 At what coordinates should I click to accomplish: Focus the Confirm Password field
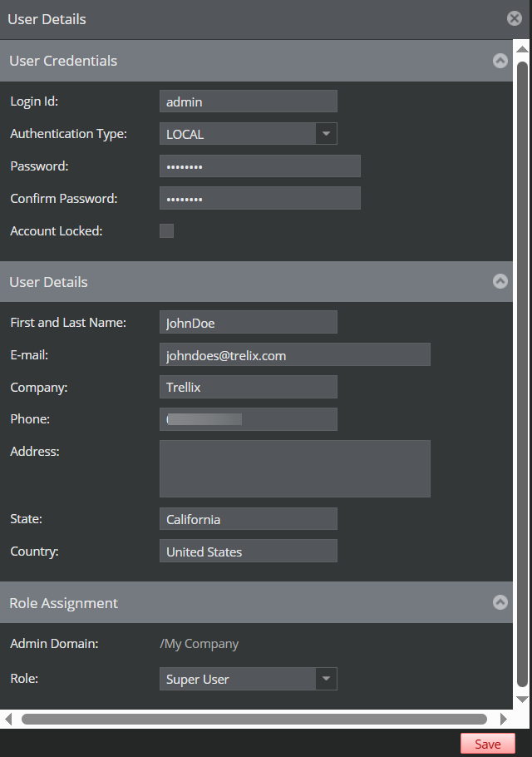pyautogui.click(x=260, y=199)
